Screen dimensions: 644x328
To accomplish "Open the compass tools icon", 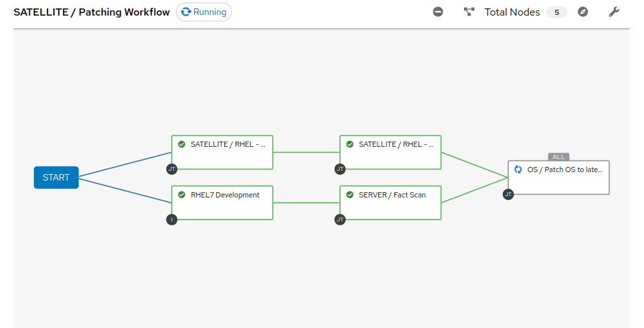I will [582, 12].
